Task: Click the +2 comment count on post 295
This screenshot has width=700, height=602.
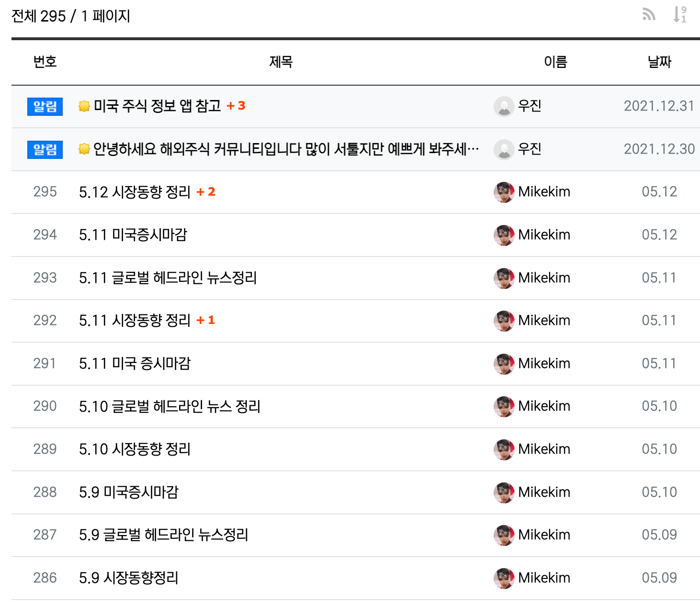Action: 206,192
